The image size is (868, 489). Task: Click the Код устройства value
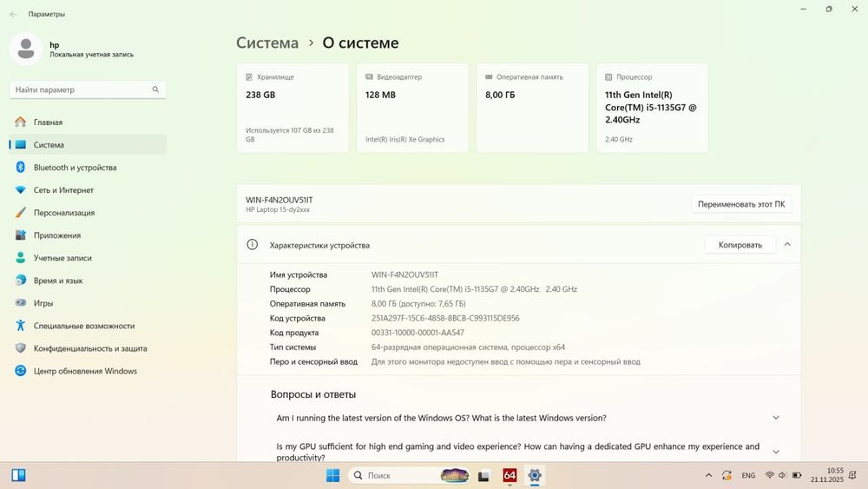[x=445, y=319]
